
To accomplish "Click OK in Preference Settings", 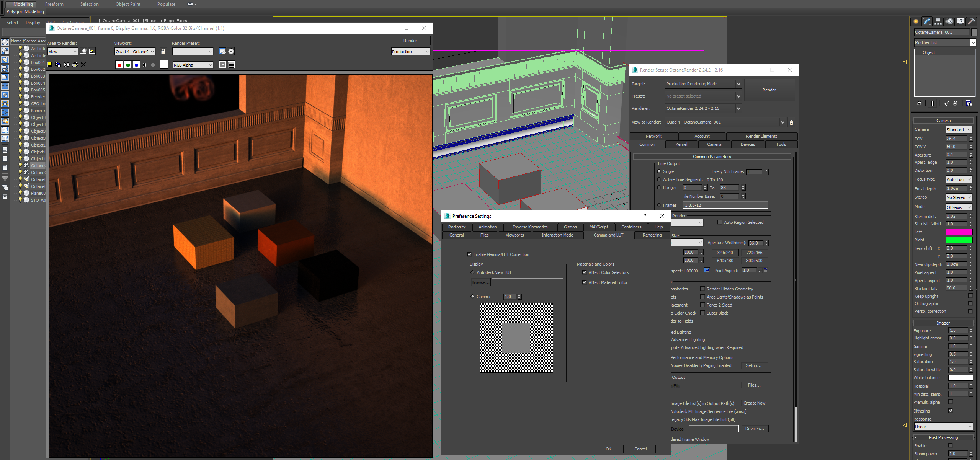I will [609, 449].
